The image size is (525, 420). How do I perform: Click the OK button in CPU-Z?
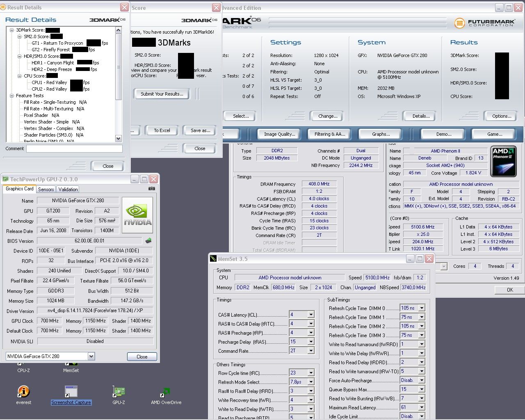point(510,290)
